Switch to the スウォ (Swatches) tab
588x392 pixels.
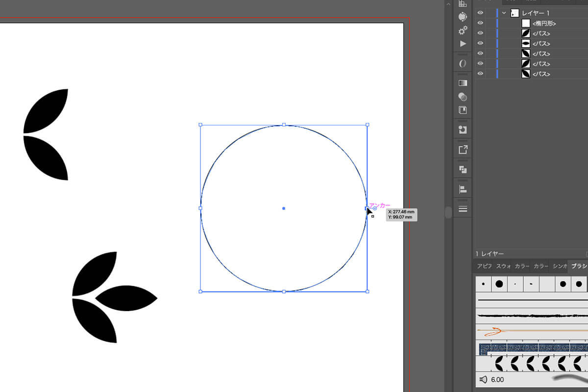[x=503, y=266]
